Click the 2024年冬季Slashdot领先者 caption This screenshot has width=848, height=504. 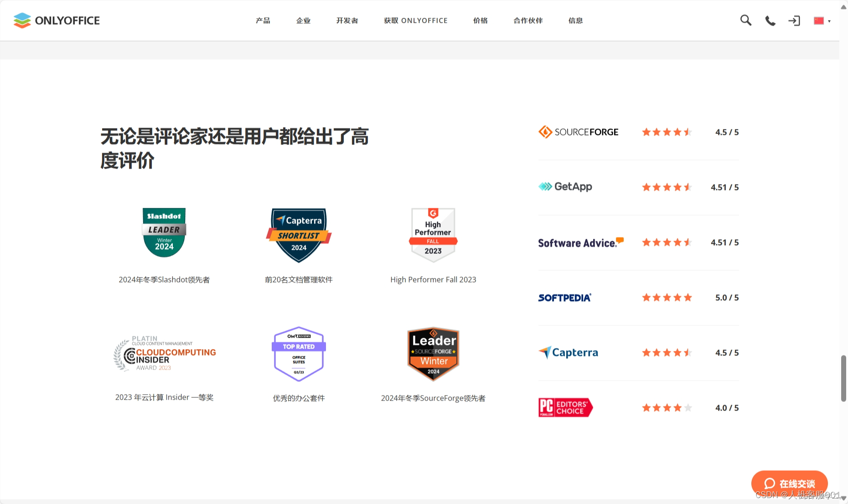[164, 280]
